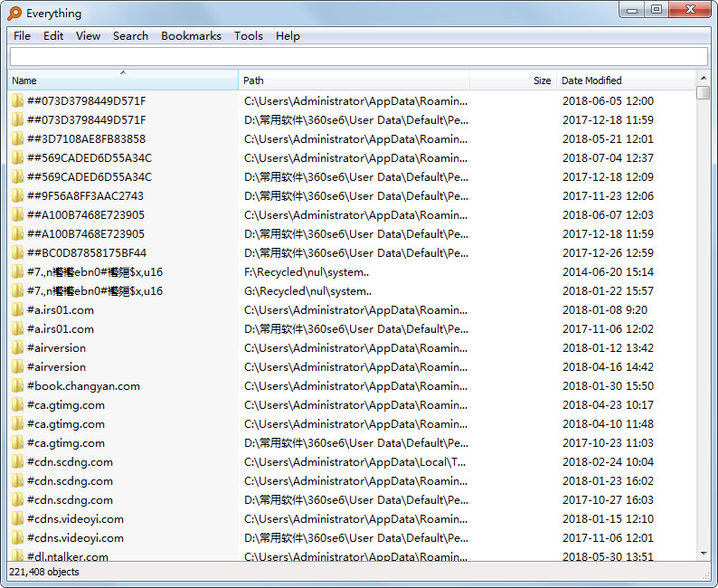
Task: Click the vertical scrollbar thumb
Action: tap(703, 92)
